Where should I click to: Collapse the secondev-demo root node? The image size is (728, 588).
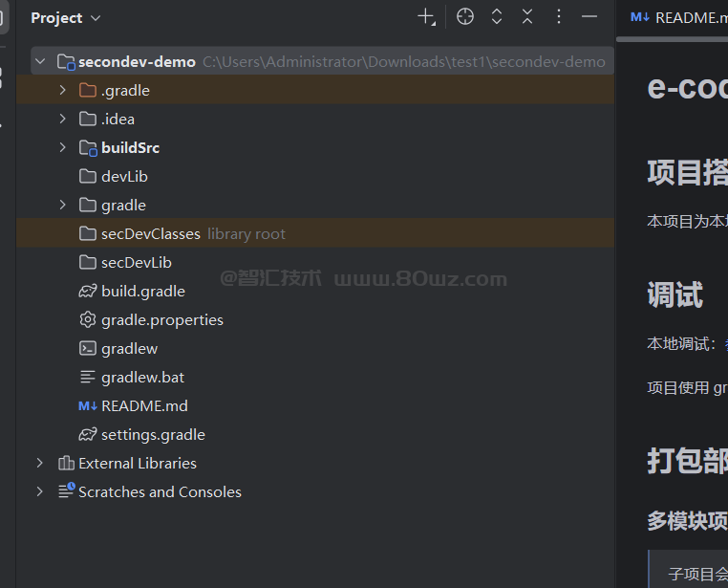[x=40, y=61]
